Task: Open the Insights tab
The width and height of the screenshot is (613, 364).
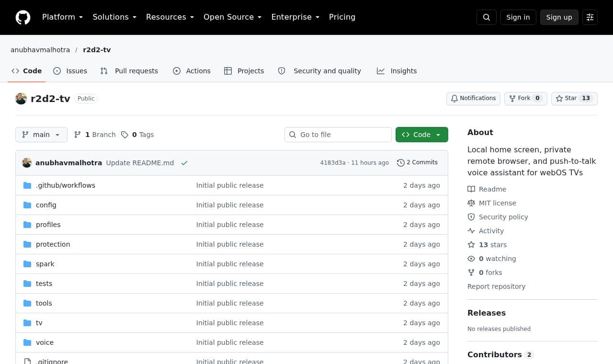Action: pos(397,71)
